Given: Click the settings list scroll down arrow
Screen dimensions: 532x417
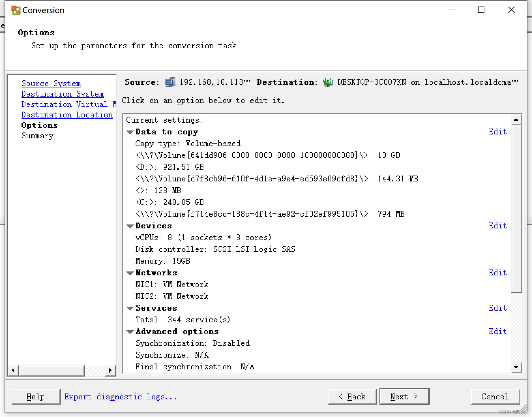Looking at the screenshot, I should click(516, 367).
